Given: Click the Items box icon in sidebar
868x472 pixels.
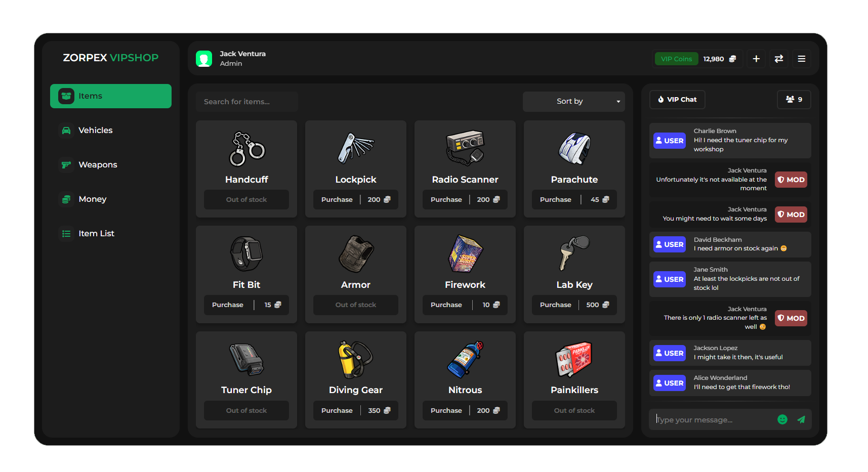Looking at the screenshot, I should coord(66,96).
